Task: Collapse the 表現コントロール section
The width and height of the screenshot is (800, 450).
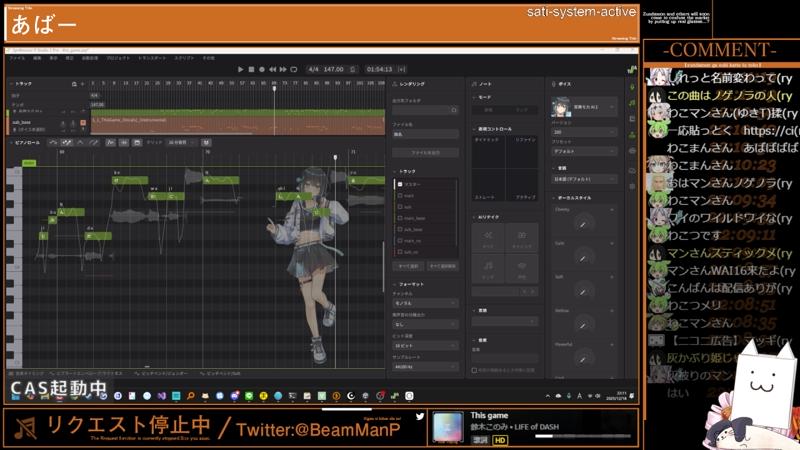Action: click(474, 129)
